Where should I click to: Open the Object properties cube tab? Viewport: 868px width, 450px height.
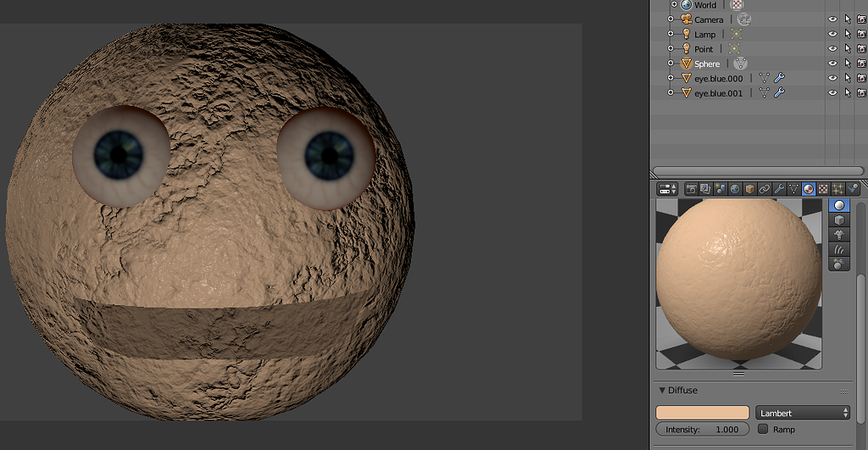[x=749, y=189]
